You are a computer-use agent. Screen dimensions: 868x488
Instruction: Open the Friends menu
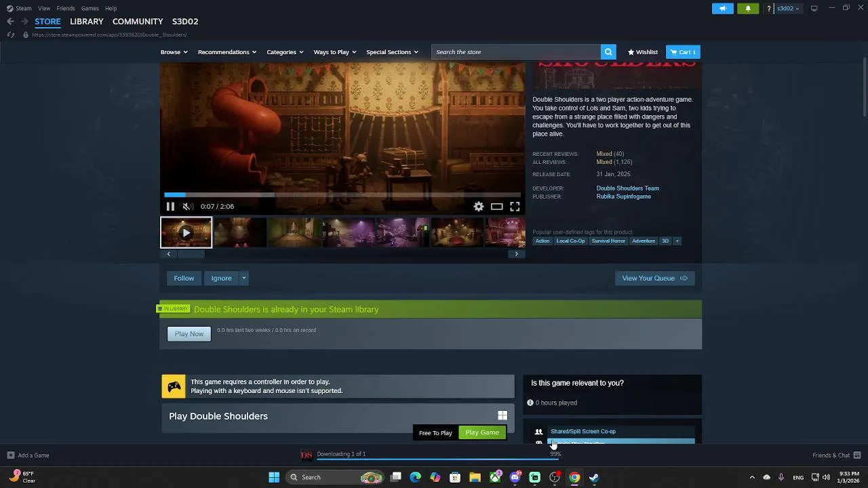tap(66, 8)
